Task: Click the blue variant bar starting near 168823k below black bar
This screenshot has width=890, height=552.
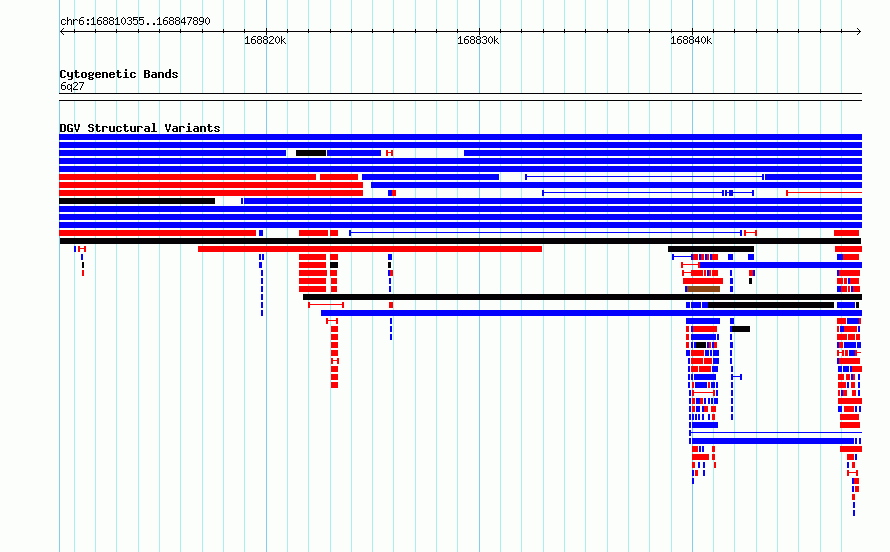Action: pyautogui.click(x=591, y=313)
